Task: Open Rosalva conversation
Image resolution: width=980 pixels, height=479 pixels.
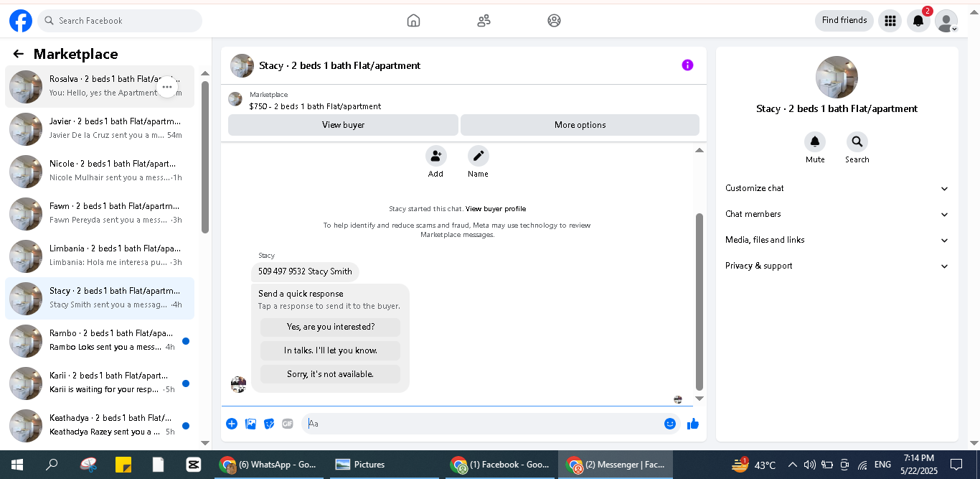Action: [x=100, y=86]
